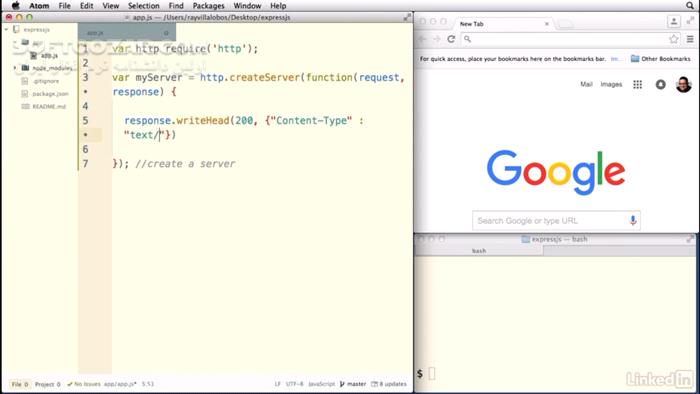Click the package.json file icon
The image size is (700, 394).
click(x=25, y=94)
